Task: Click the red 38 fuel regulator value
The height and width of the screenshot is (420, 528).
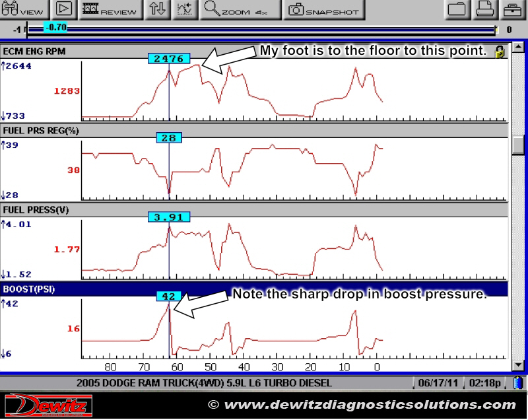Action: click(x=74, y=170)
